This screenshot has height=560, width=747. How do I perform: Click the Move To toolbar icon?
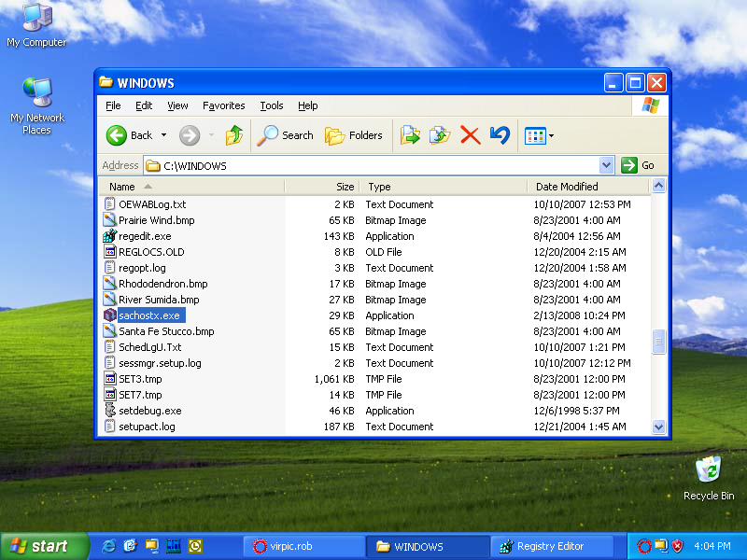pyautogui.click(x=410, y=135)
